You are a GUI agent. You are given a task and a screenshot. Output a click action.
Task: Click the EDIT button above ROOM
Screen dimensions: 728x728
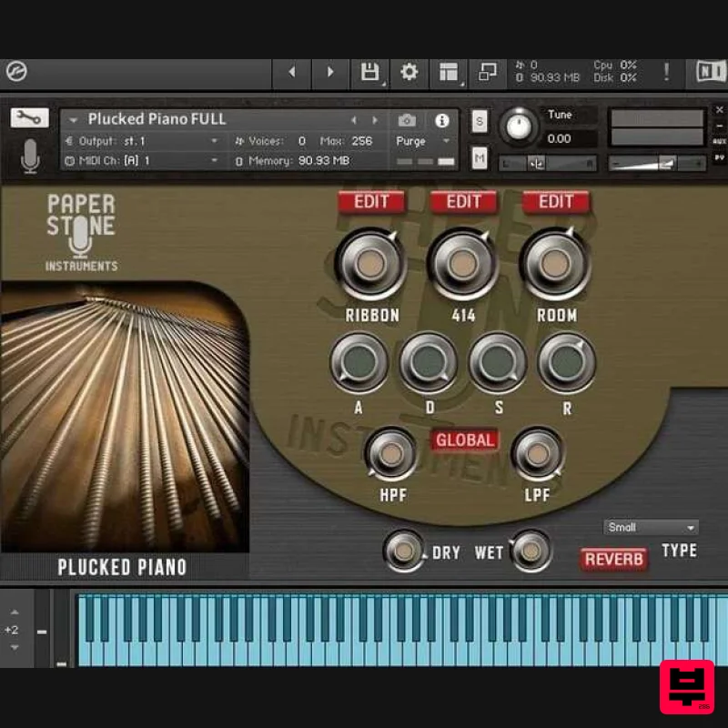point(556,202)
